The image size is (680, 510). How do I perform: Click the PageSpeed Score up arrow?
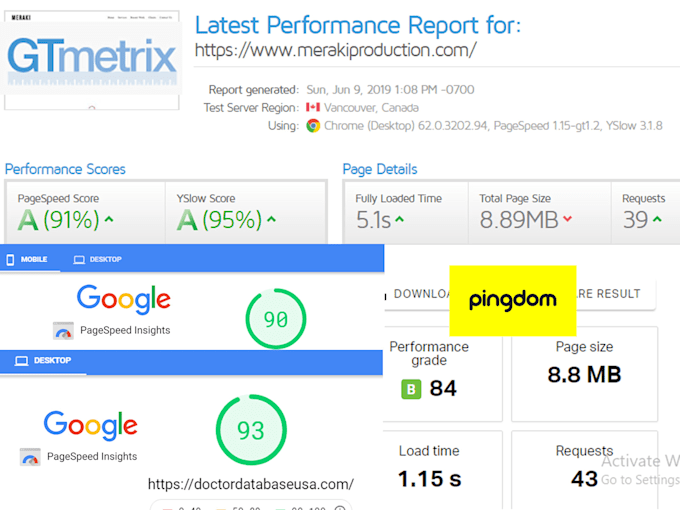(x=109, y=219)
